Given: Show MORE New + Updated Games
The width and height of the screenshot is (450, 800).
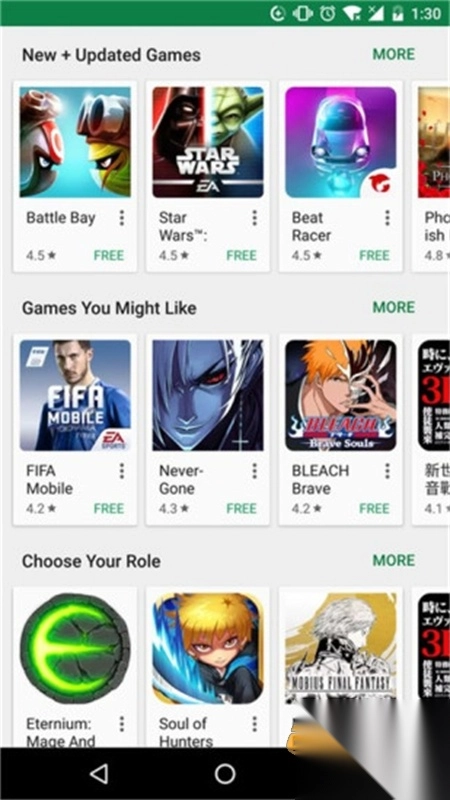Looking at the screenshot, I should (x=394, y=54).
